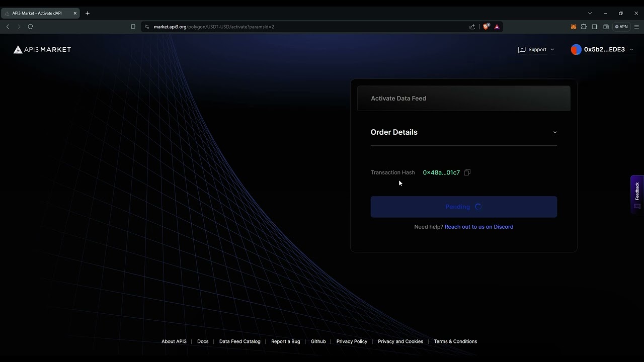
Task: Click the Pending loading spinner
Action: [x=478, y=207]
